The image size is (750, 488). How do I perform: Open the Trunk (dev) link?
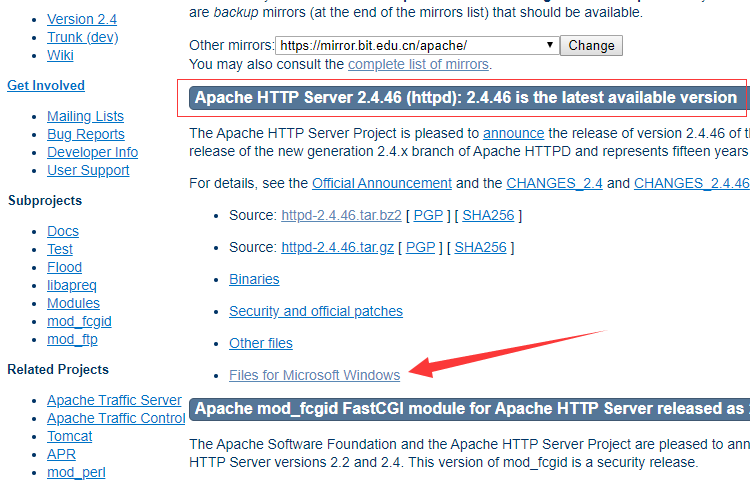click(x=82, y=37)
